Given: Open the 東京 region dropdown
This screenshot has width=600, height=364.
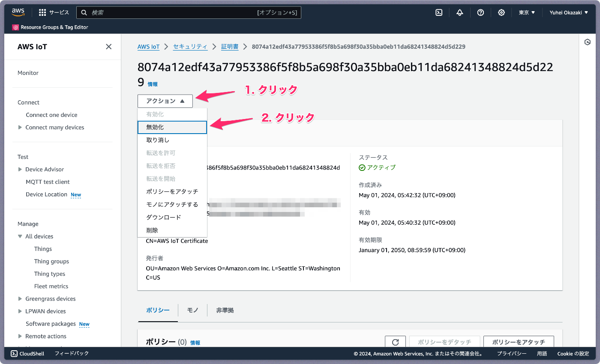Looking at the screenshot, I should point(527,12).
